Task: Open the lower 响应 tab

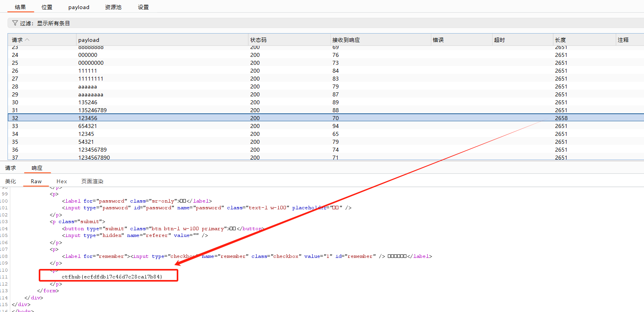Action: click(x=37, y=168)
